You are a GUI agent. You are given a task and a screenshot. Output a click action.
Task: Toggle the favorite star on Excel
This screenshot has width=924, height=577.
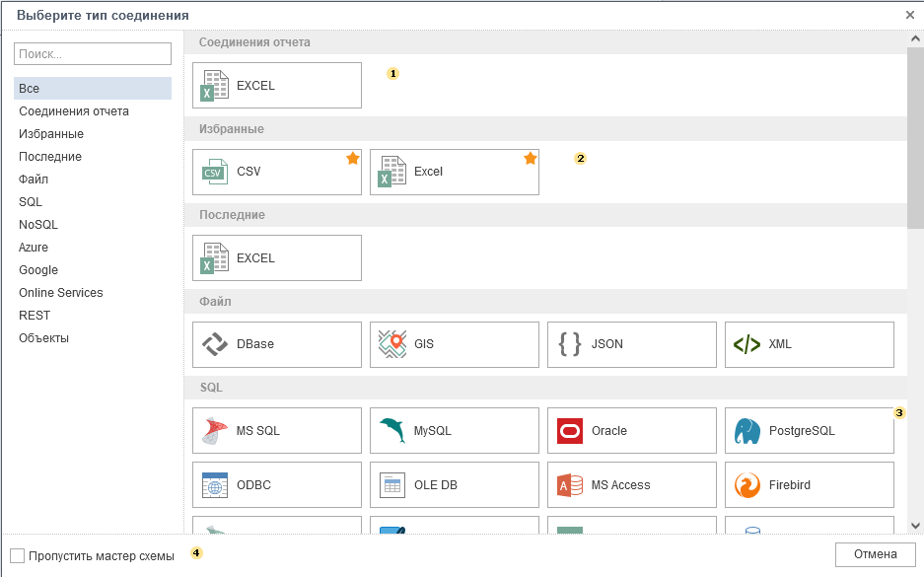tap(531, 158)
